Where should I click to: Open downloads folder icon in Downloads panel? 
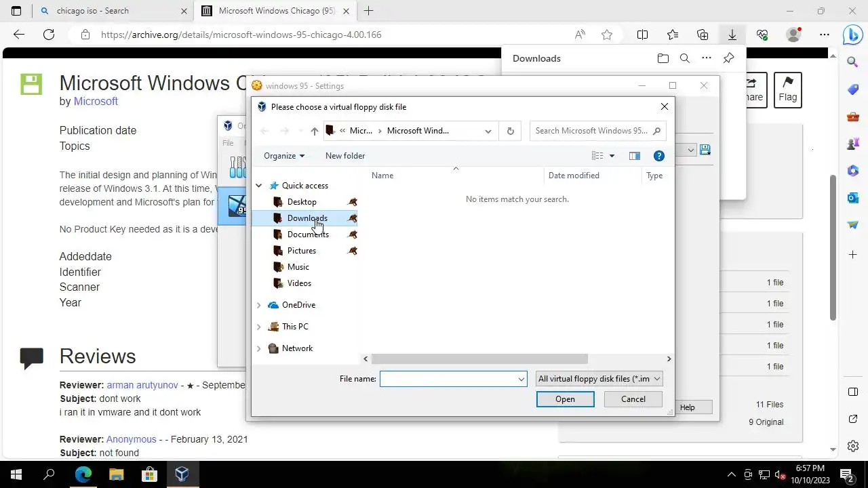(663, 58)
